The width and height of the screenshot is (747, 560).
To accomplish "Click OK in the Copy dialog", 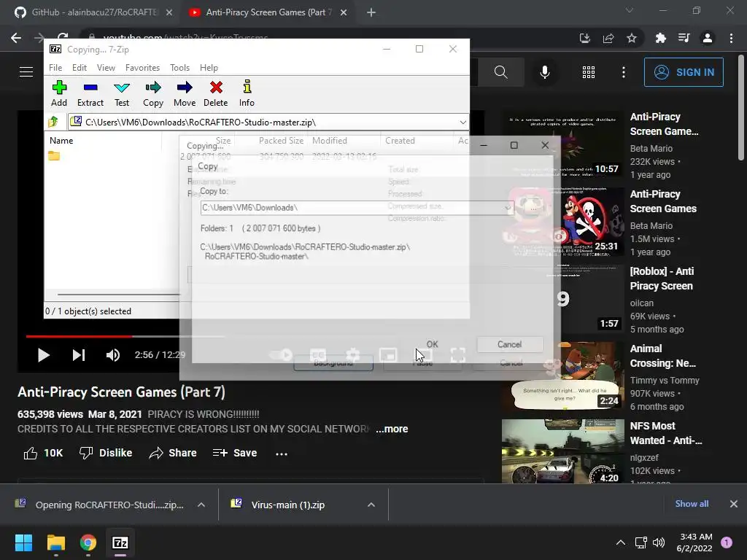I will point(432,344).
